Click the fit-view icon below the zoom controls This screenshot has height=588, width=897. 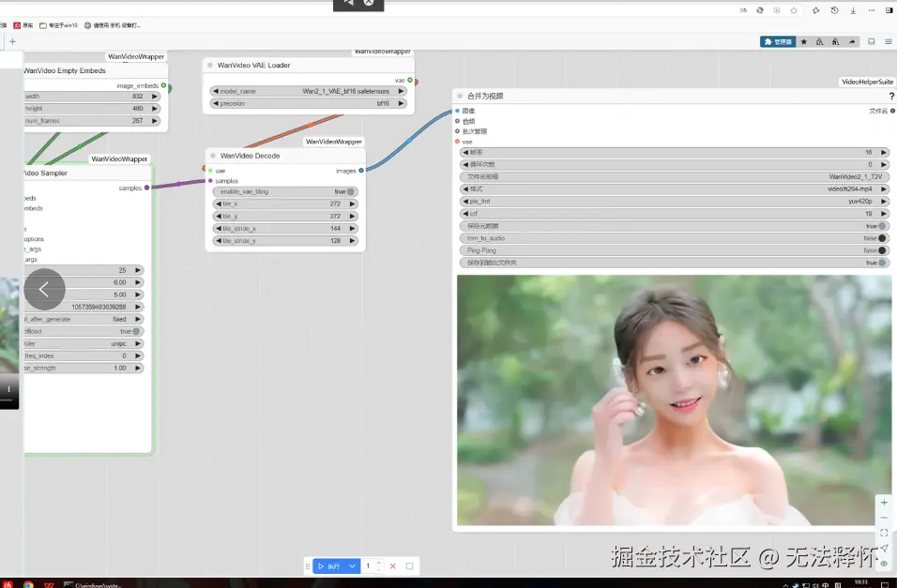point(883,533)
